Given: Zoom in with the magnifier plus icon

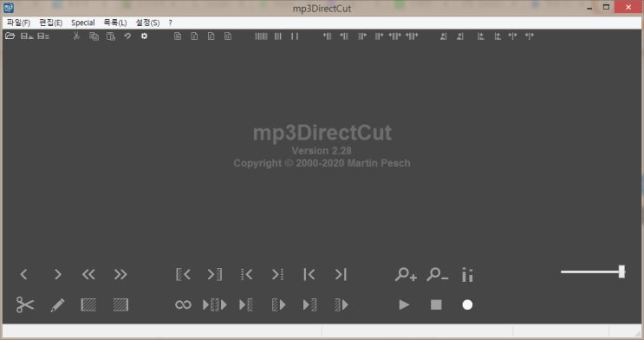Looking at the screenshot, I should click(x=406, y=274).
